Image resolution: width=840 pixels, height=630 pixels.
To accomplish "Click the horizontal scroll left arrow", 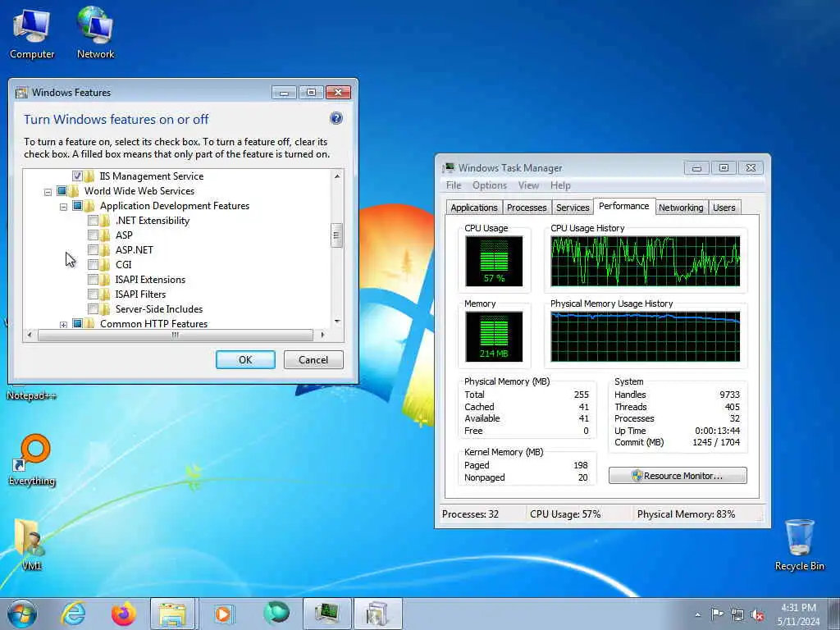I will click(x=30, y=335).
